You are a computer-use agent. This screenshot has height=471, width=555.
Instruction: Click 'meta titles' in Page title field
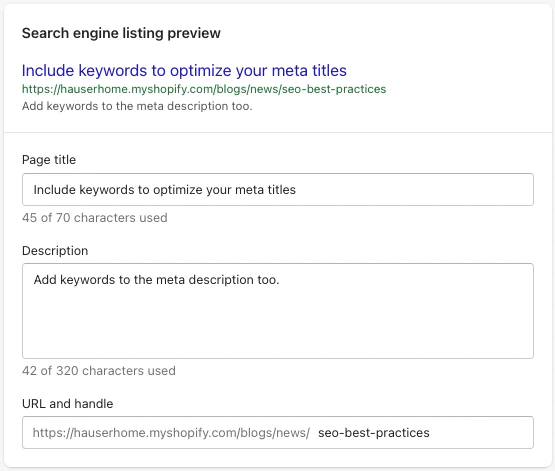tap(265, 190)
